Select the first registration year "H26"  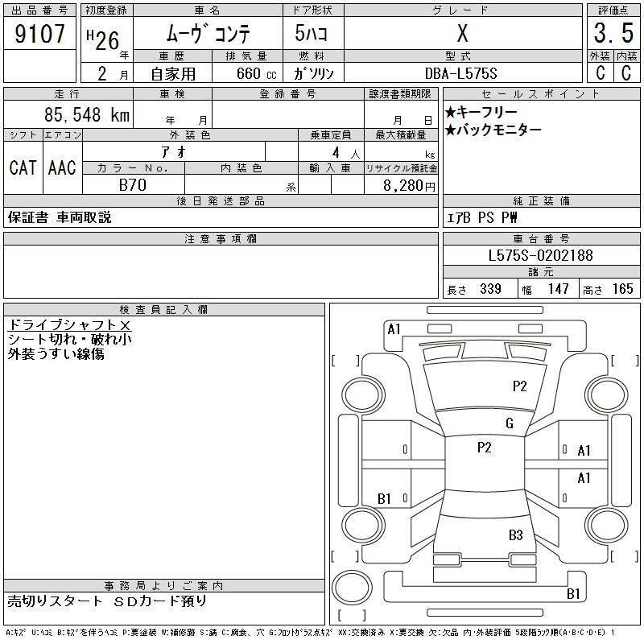(x=103, y=39)
